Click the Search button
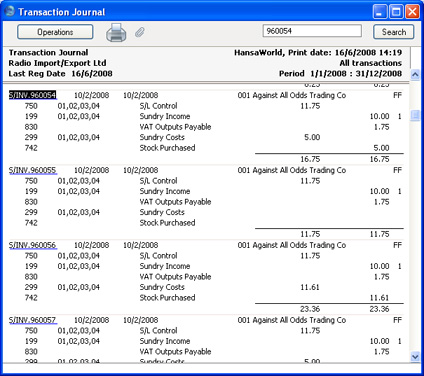The image size is (424, 376). (x=394, y=32)
